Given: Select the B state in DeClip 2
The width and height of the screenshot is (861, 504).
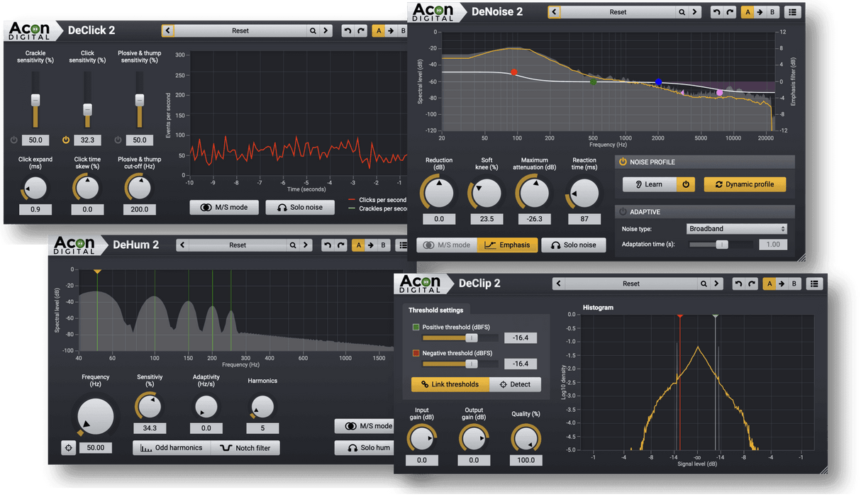Looking at the screenshot, I should tap(794, 284).
